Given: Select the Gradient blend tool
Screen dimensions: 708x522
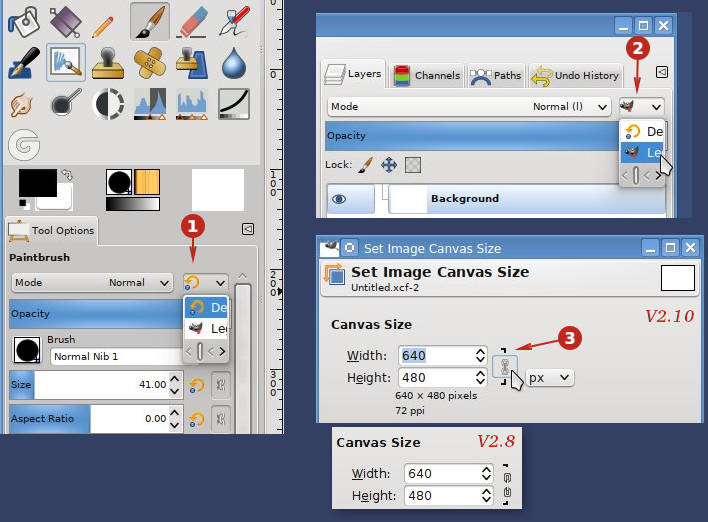Looking at the screenshot, I should (65, 21).
